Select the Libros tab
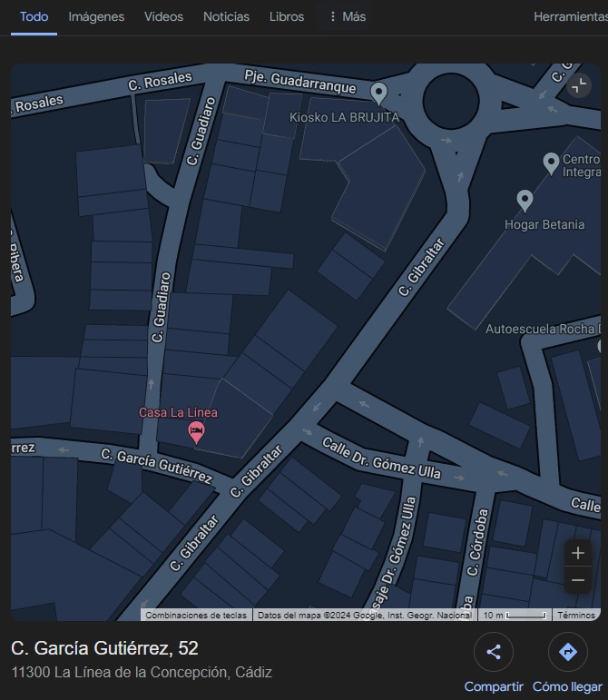This screenshot has width=608, height=700. click(287, 16)
